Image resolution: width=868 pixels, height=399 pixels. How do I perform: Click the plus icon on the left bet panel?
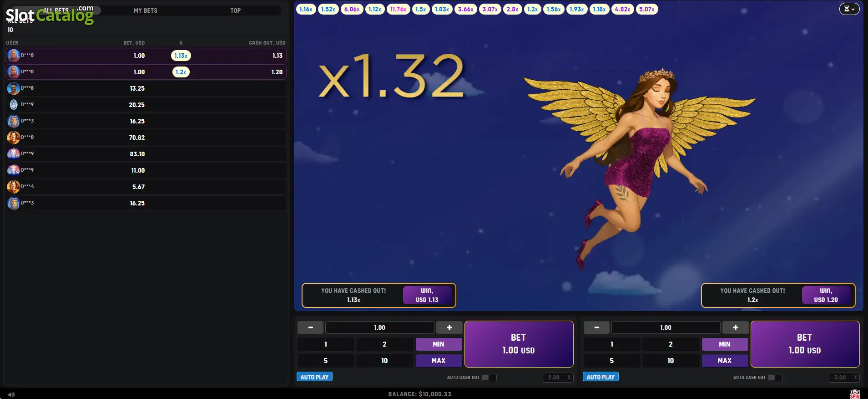click(449, 327)
